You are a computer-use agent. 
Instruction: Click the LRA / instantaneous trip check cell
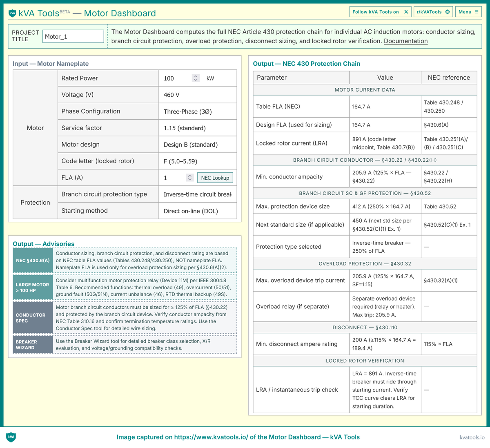301,390
